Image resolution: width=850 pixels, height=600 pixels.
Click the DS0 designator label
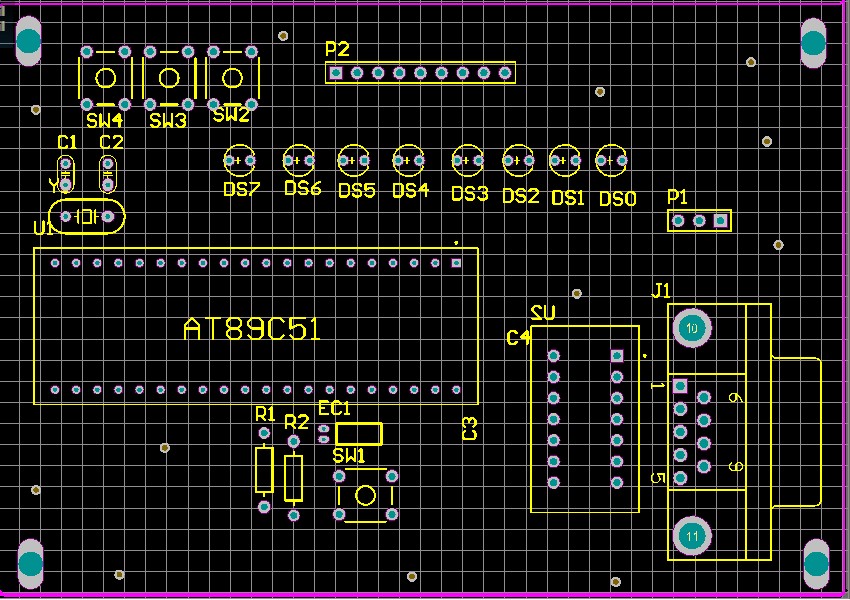point(617,199)
